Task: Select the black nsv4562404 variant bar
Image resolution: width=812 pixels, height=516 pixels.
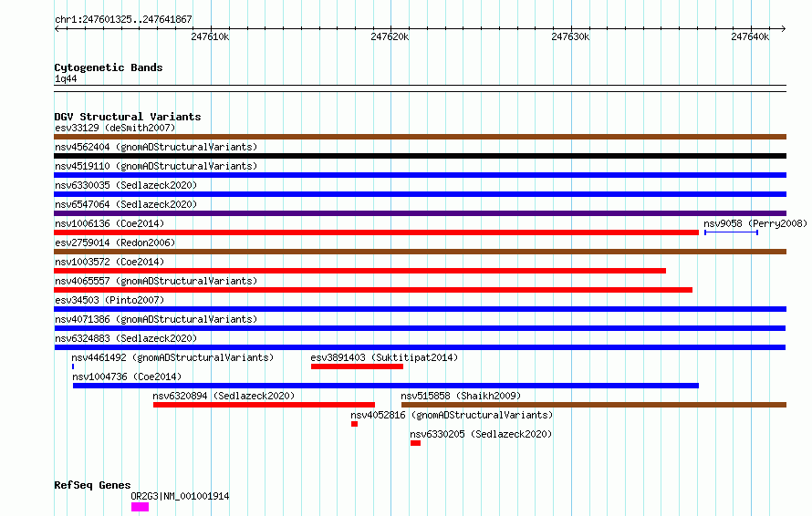Action: pyautogui.click(x=420, y=156)
